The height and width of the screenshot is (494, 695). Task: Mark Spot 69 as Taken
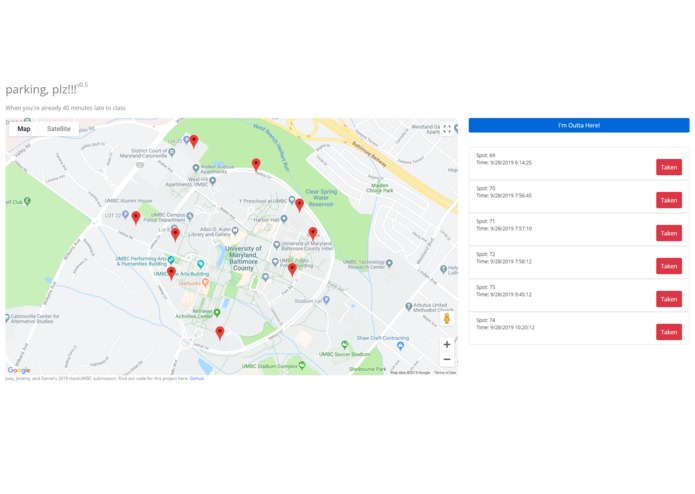coord(669,167)
